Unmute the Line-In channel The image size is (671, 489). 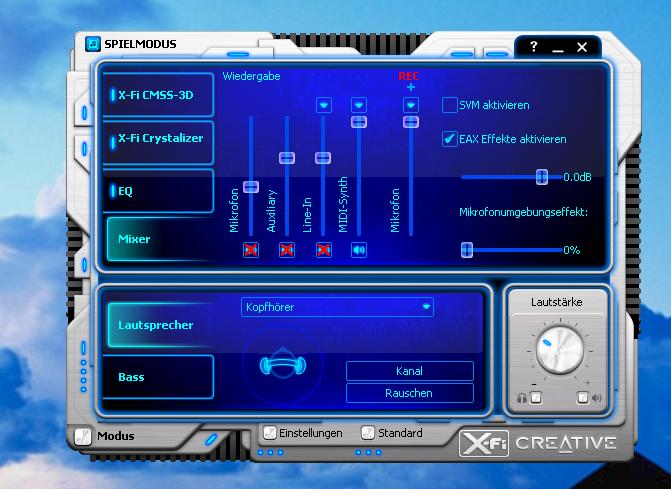pos(324,250)
